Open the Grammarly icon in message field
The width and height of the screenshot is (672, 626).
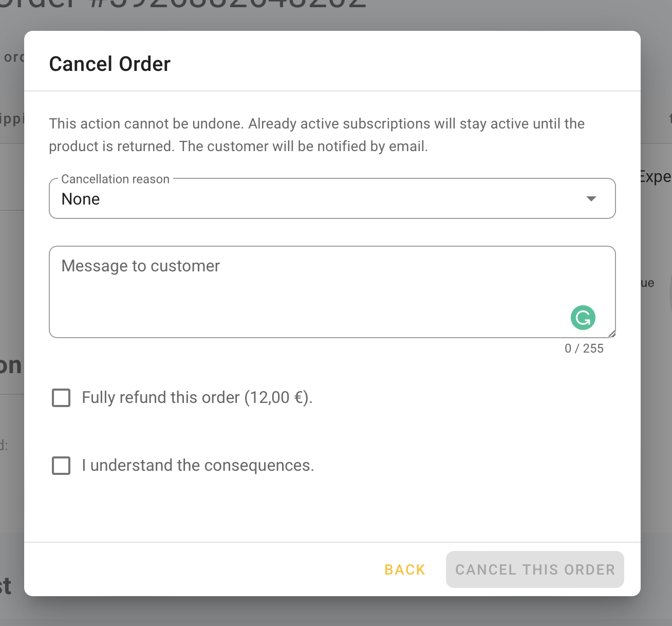[x=583, y=318]
